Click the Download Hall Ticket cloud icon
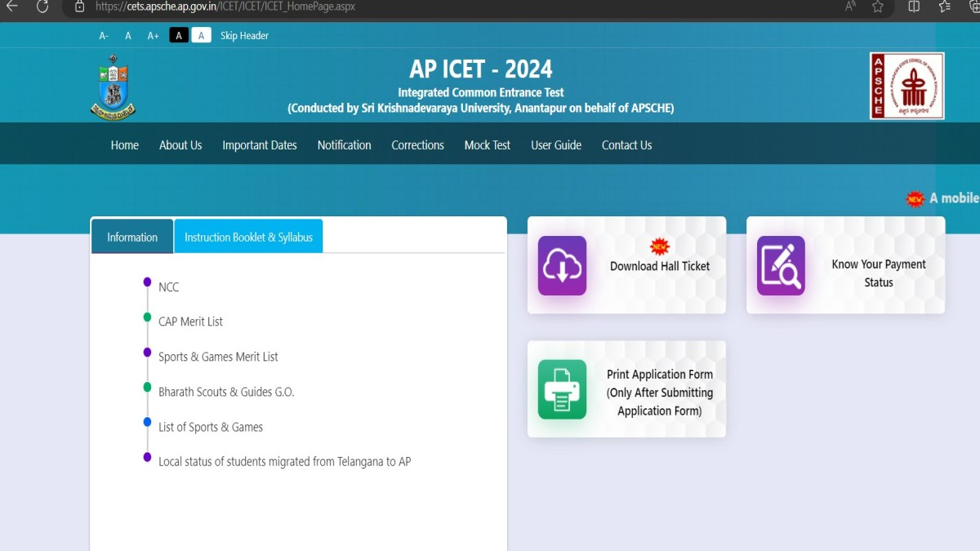 tap(561, 265)
